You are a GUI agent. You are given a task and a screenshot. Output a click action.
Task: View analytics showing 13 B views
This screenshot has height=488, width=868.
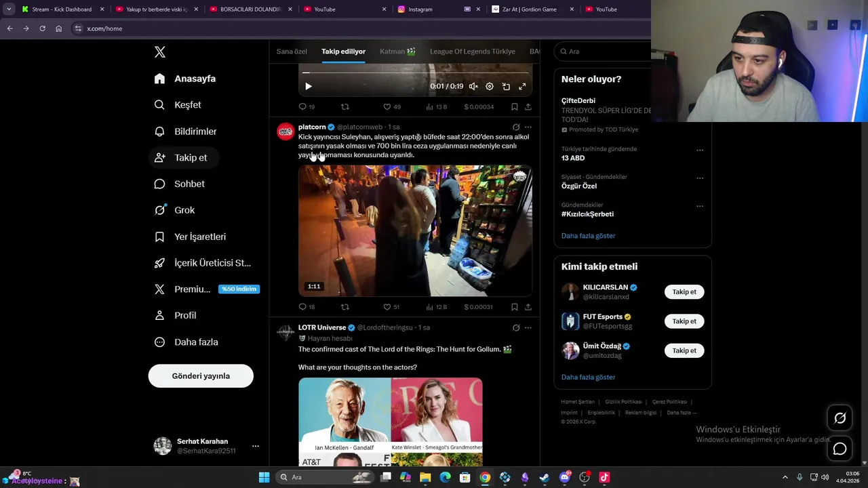click(436, 107)
